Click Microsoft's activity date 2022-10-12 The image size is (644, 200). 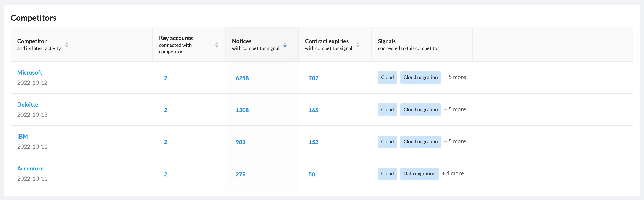[32, 82]
